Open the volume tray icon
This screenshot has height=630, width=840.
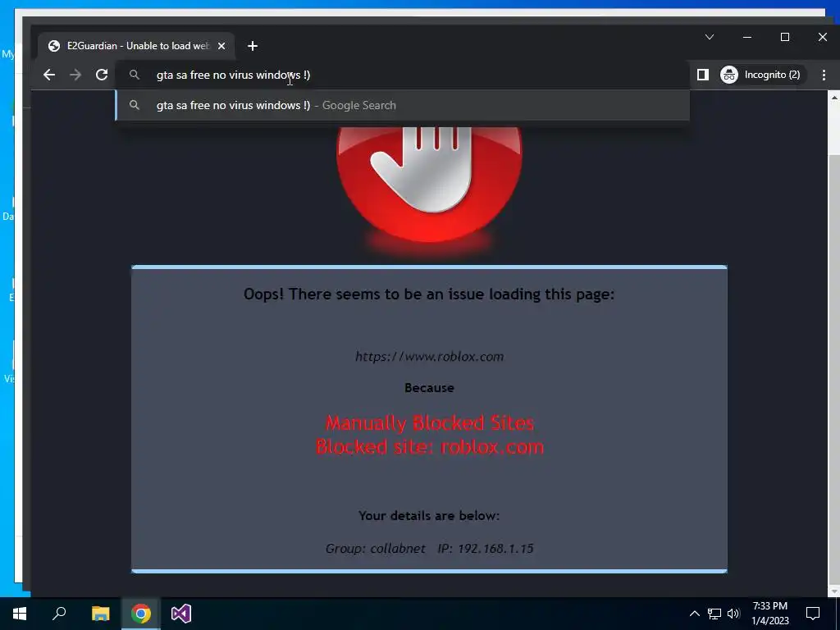coord(733,614)
